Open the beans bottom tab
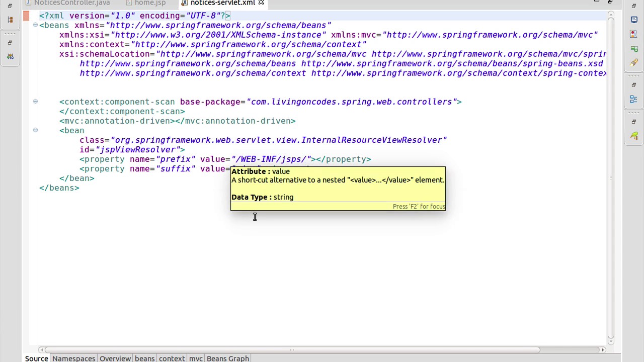 144,358
